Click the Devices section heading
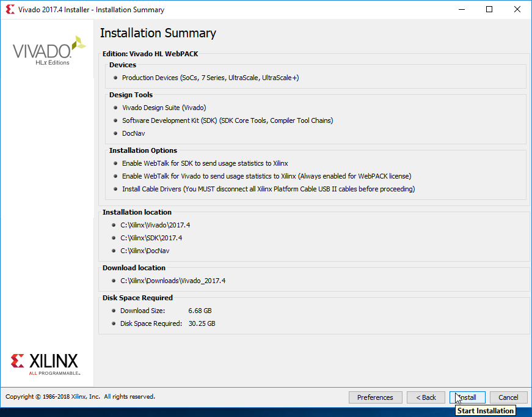This screenshot has height=417, width=532. click(123, 65)
